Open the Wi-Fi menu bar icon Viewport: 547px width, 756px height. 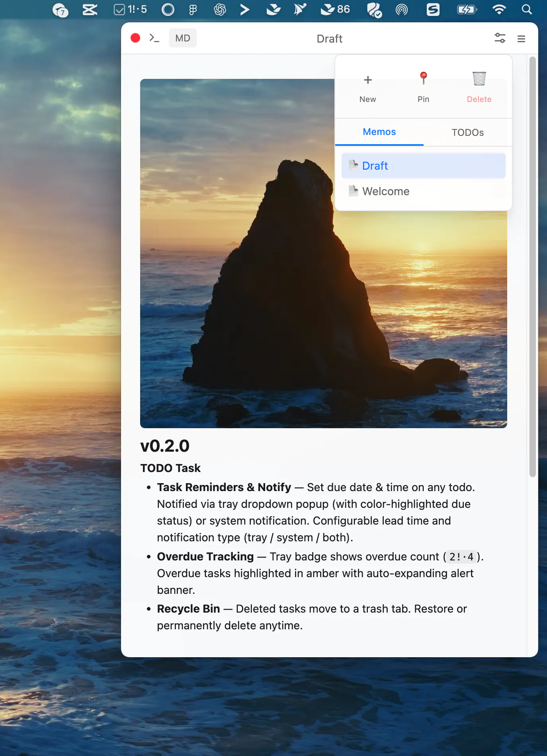coord(499,9)
